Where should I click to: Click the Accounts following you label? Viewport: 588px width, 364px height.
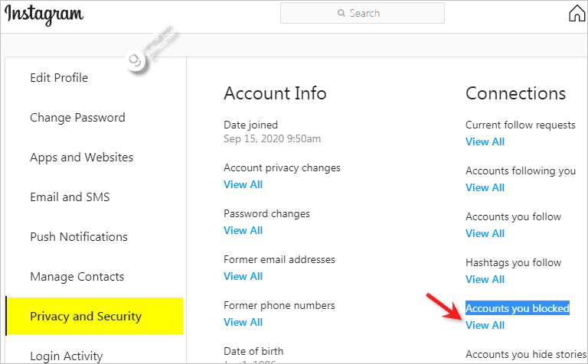[x=521, y=171]
